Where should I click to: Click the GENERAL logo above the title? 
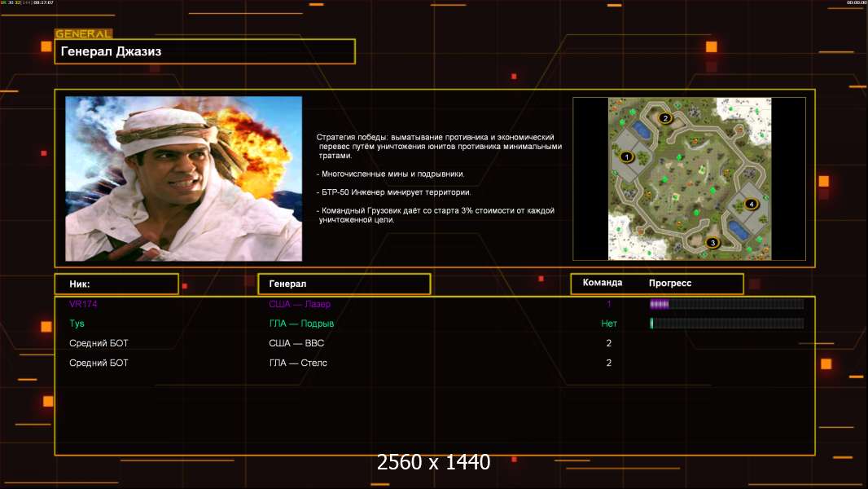coord(83,34)
